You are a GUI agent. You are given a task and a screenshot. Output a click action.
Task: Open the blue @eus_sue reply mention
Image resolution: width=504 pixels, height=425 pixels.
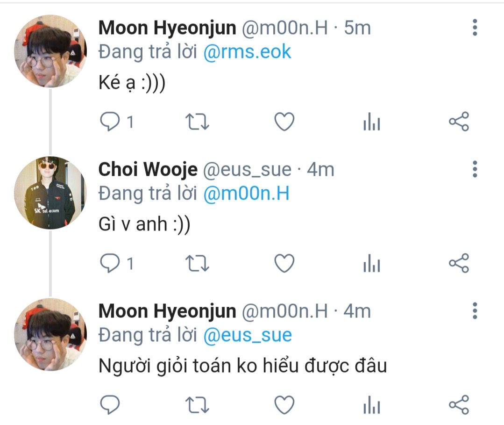(x=248, y=335)
